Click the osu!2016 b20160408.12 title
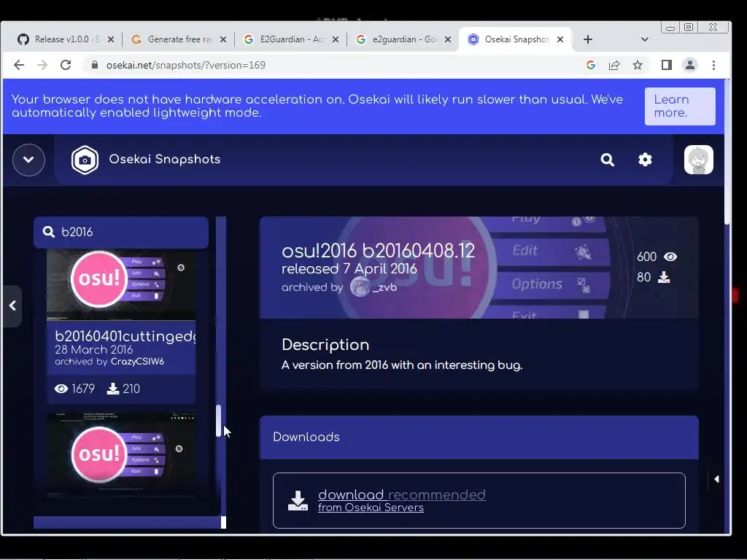This screenshot has height=560, width=747. tap(379, 251)
